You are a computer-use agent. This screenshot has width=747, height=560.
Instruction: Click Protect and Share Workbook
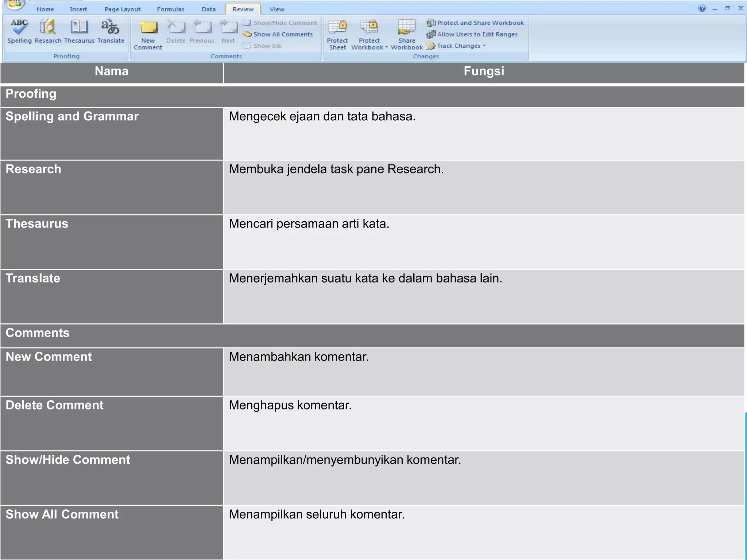click(x=475, y=23)
